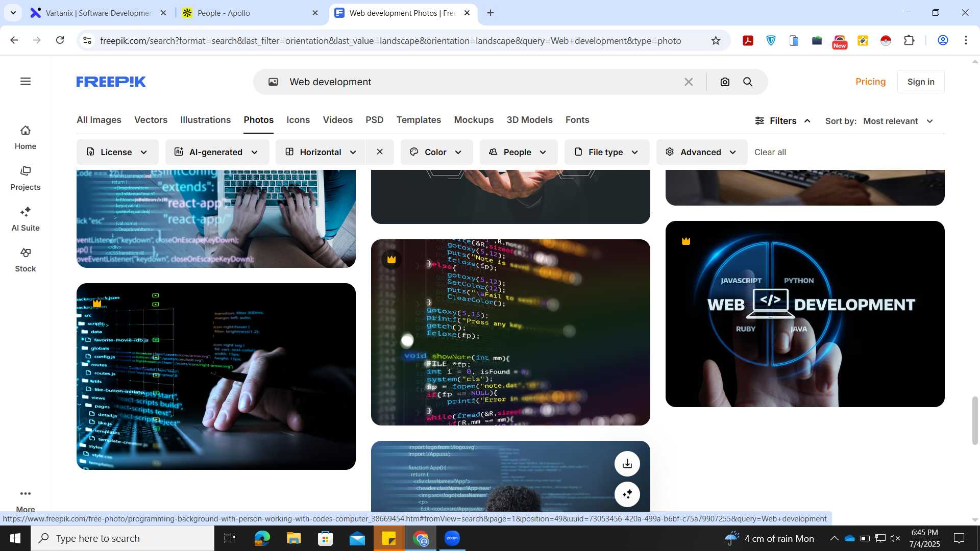The width and height of the screenshot is (980, 551).
Task: Open a new browser tab
Action: (x=491, y=13)
